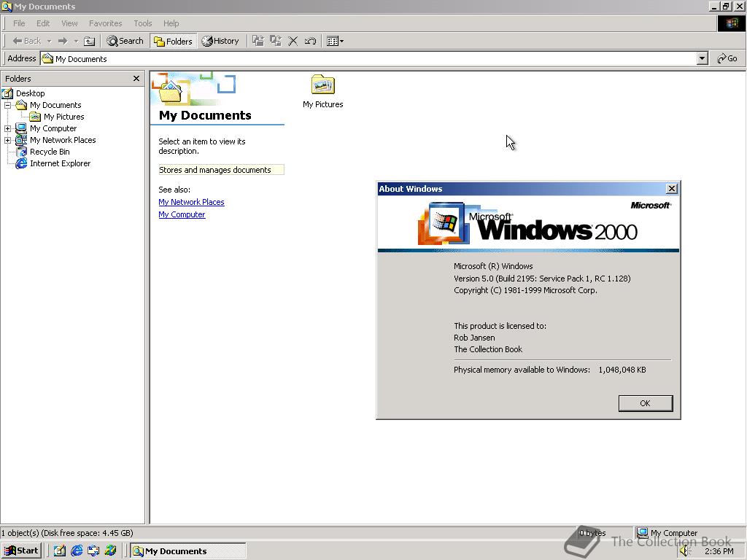
Task: Click the Back arrow toolbar button
Action: coord(27,41)
